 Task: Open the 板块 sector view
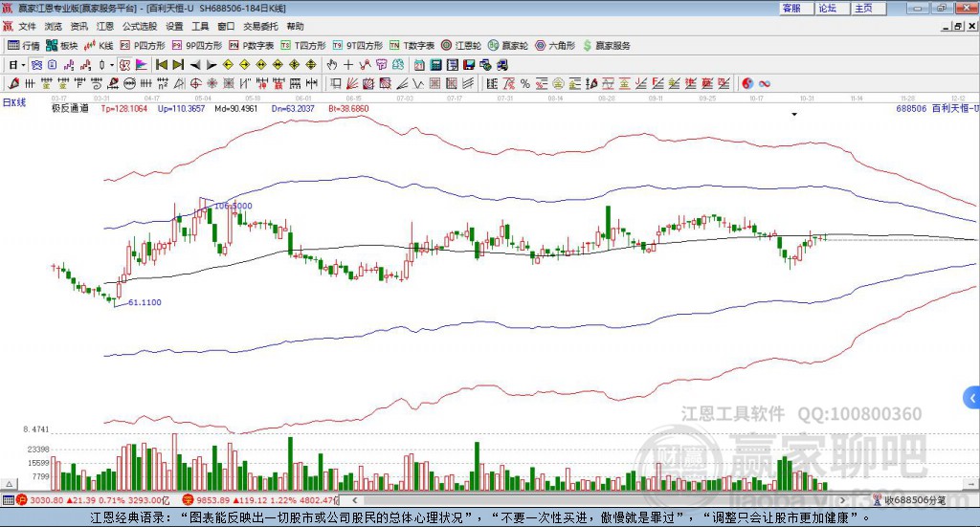62,46
